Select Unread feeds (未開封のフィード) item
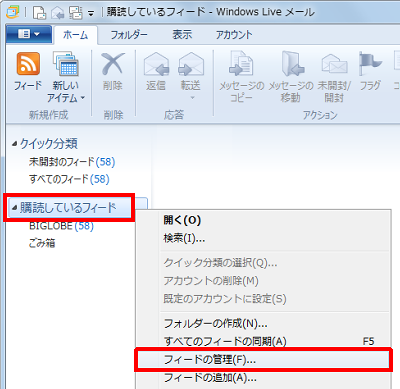This screenshot has width=400, height=389. 72,162
